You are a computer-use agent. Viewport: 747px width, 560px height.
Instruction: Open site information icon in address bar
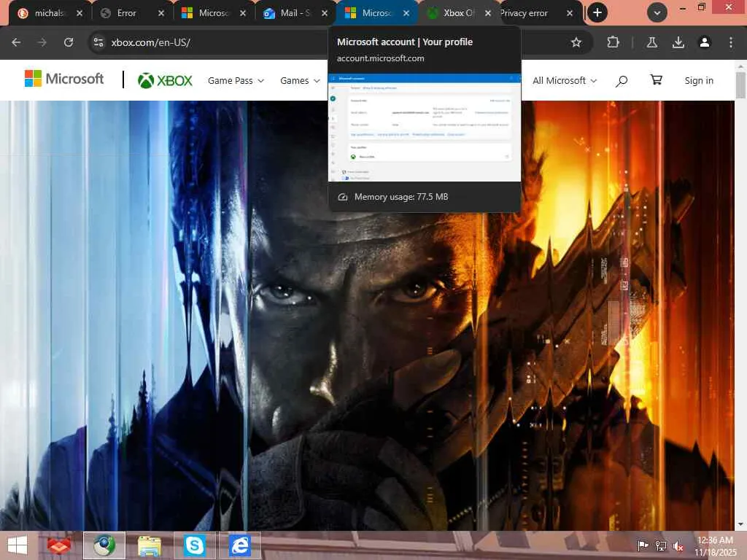click(x=98, y=42)
